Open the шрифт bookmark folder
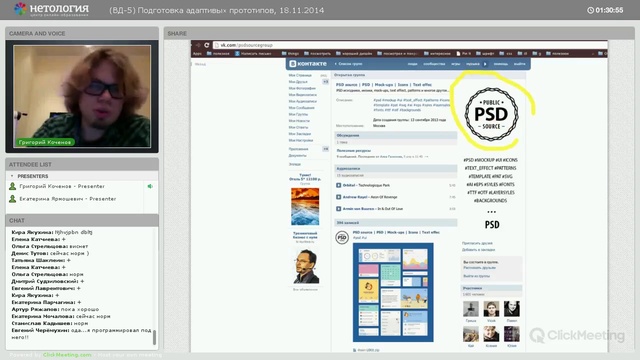 (485, 53)
